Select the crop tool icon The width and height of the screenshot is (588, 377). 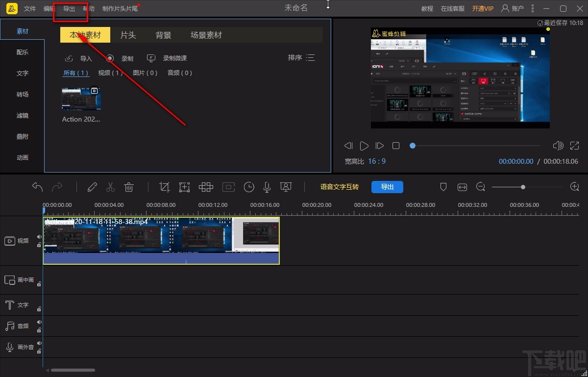click(x=165, y=187)
